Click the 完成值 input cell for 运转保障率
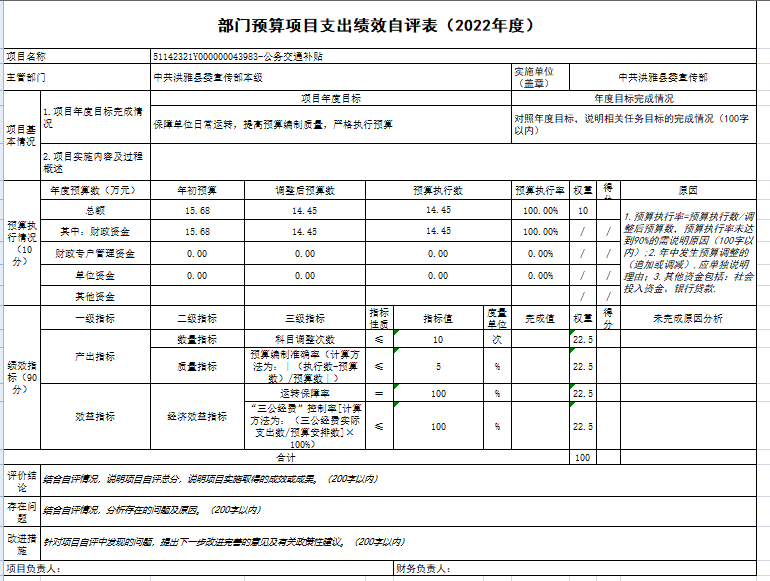Viewport: 770px width, 581px height. tap(540, 393)
